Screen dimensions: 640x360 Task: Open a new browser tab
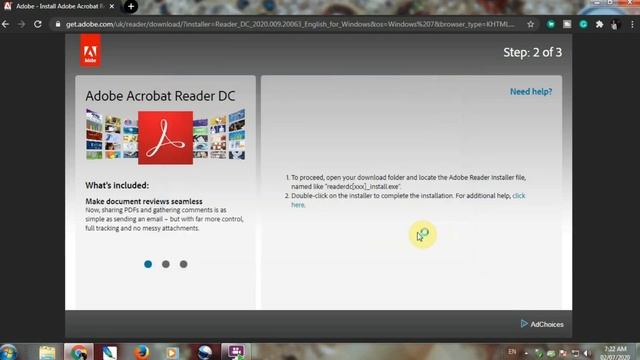click(x=131, y=7)
